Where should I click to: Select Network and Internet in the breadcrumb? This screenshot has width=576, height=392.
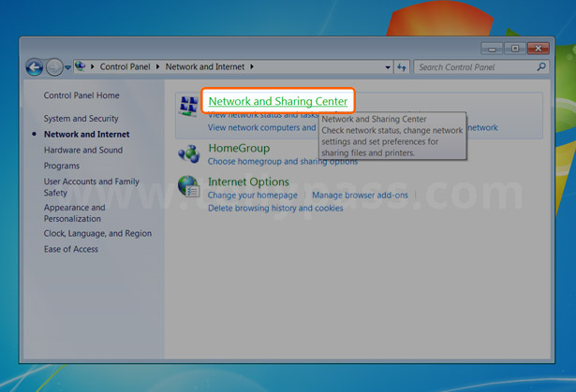204,66
